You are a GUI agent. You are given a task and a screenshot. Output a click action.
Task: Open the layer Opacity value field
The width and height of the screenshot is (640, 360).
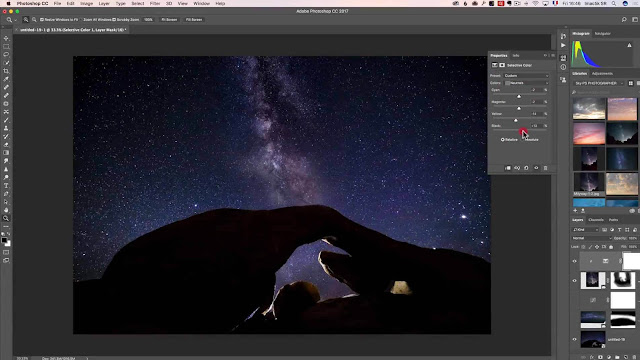633,238
